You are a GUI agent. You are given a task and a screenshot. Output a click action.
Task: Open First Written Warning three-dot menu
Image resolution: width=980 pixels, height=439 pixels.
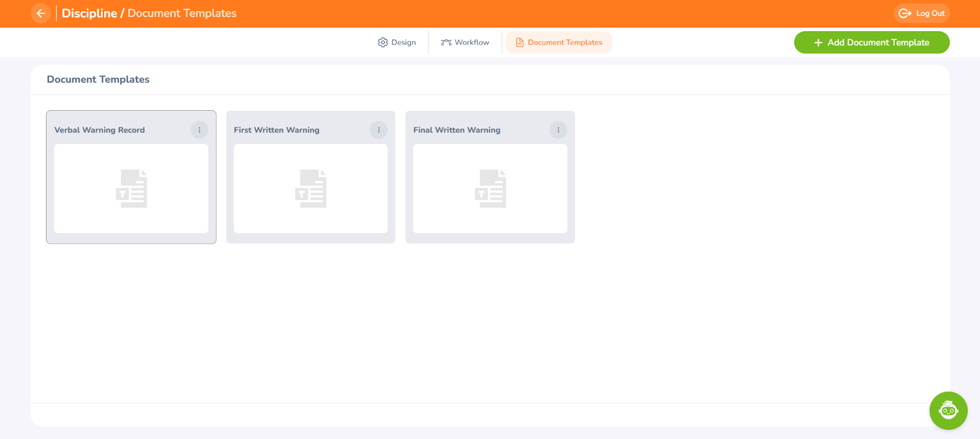379,130
